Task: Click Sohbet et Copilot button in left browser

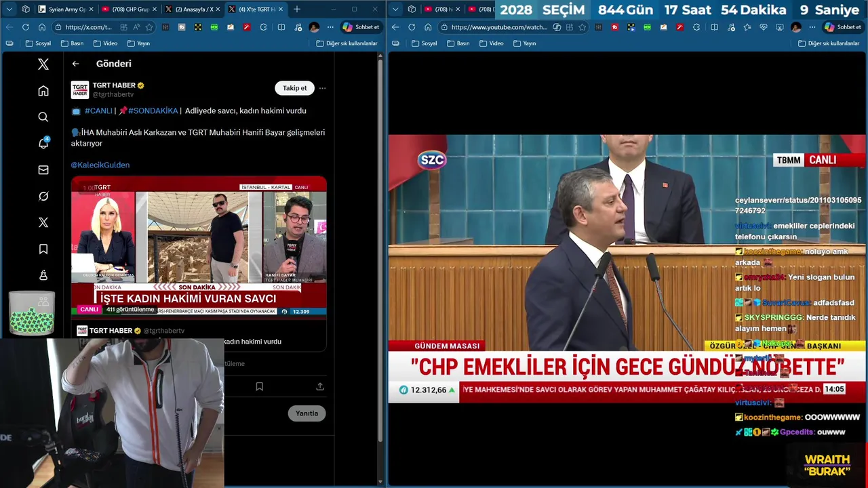Action: point(361,27)
